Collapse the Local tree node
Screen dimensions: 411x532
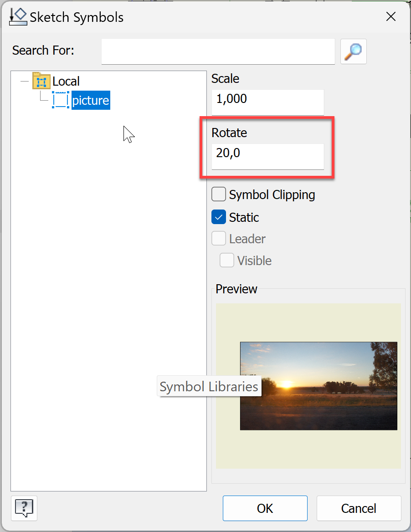(x=25, y=82)
